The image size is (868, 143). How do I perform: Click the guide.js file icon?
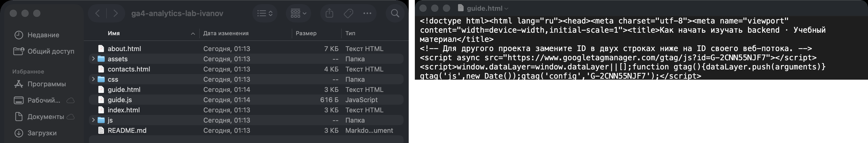coord(101,100)
